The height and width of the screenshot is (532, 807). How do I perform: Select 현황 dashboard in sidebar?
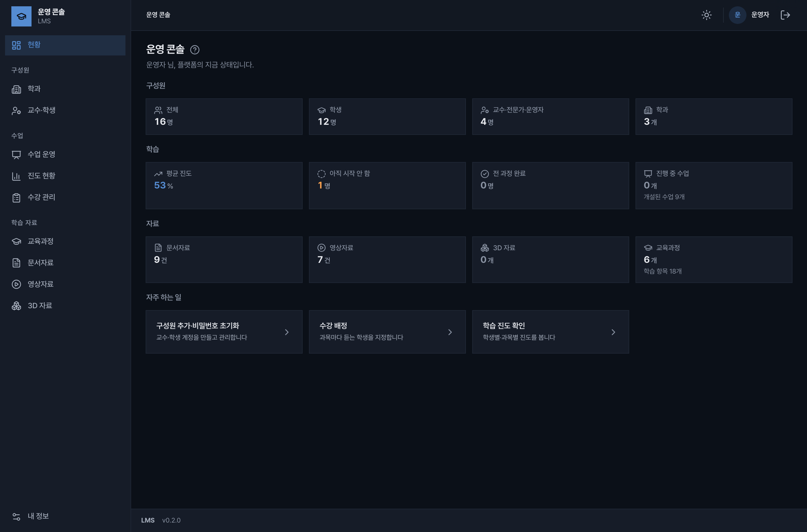[x=65, y=45]
